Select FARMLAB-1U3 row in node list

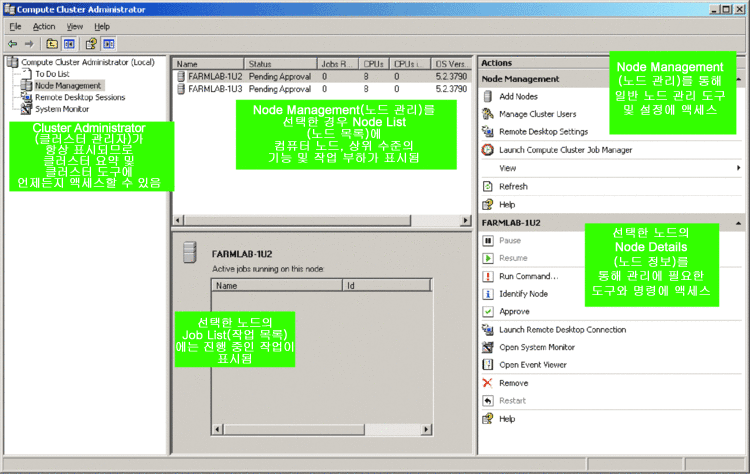point(322,89)
